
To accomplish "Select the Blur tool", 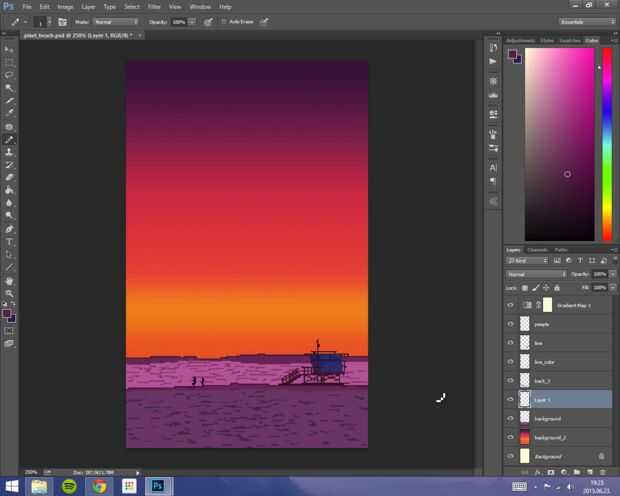I will pyautogui.click(x=9, y=203).
